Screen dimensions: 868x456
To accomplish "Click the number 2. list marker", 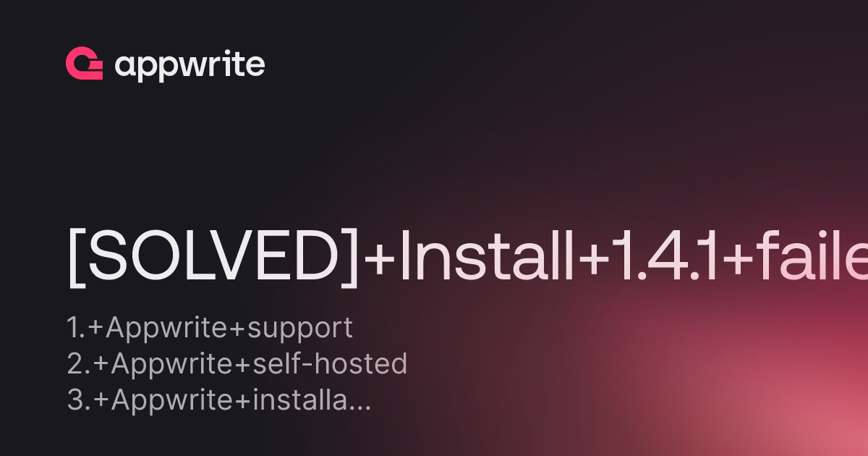I will 77,364.
